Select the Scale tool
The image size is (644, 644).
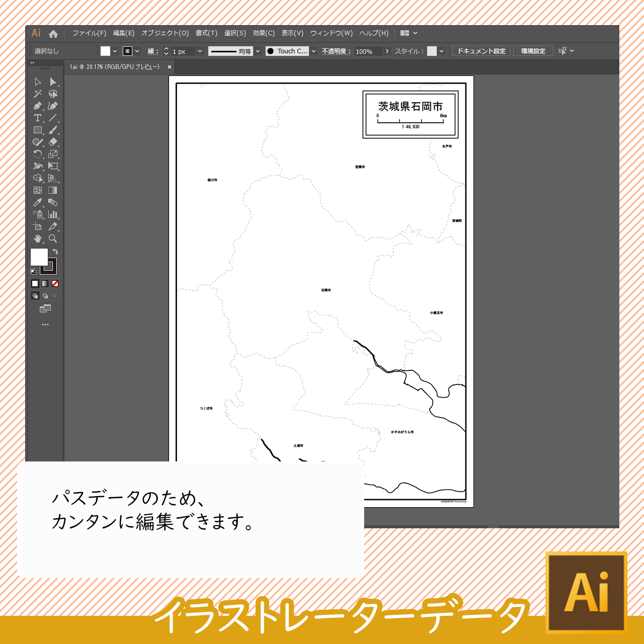coord(53,154)
